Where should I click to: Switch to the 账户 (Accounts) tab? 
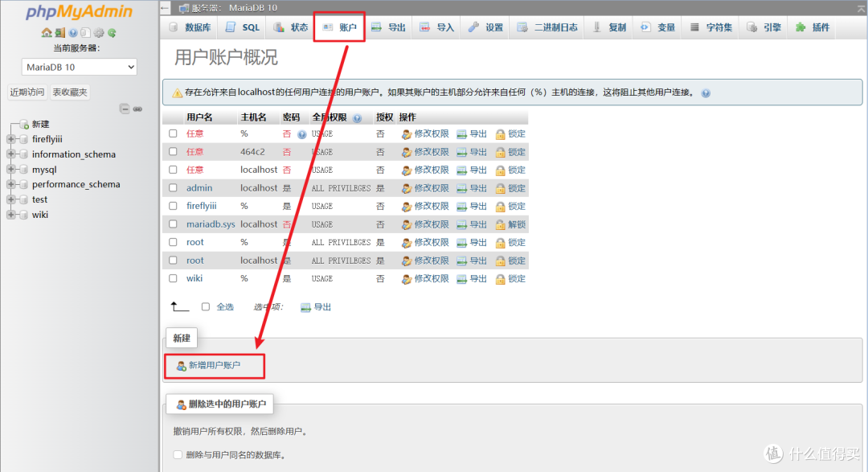[x=339, y=27]
